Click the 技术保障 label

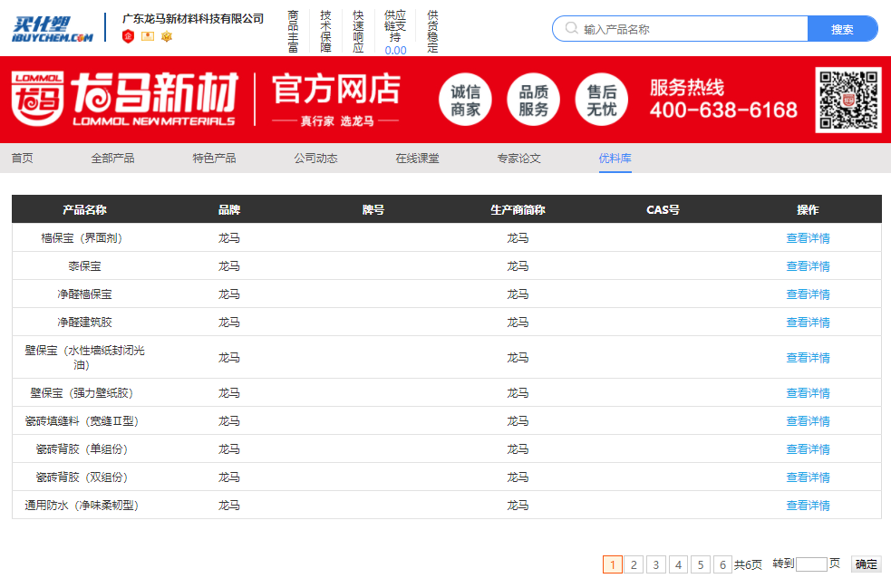pyautogui.click(x=325, y=31)
